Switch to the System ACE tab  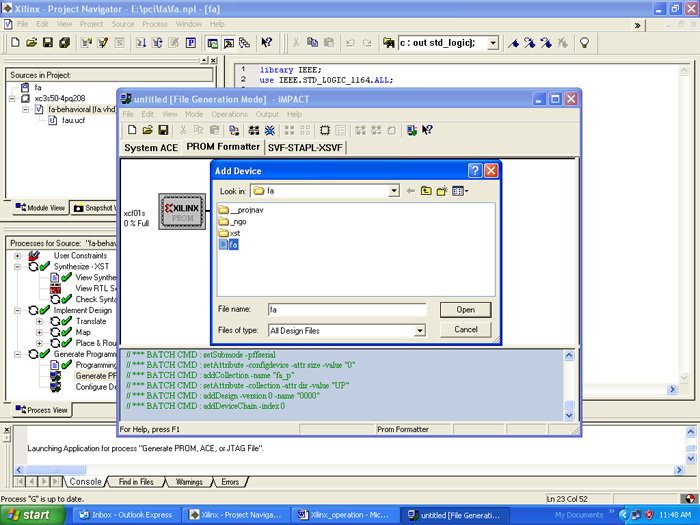pos(151,148)
